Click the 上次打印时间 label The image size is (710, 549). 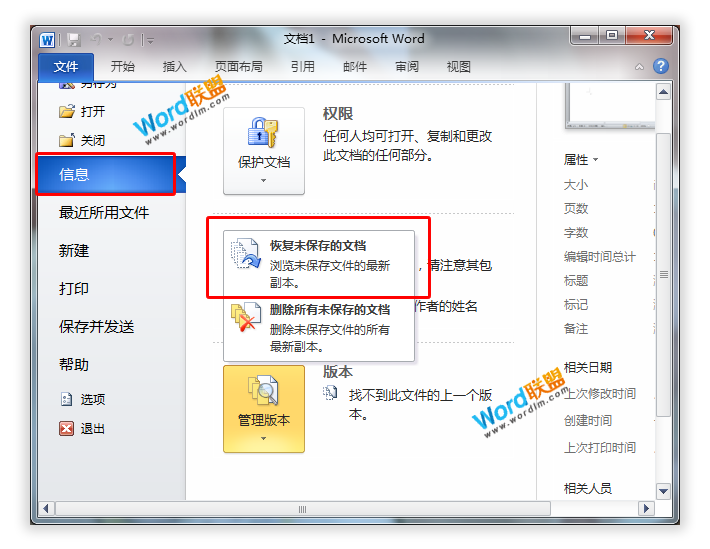(600, 448)
